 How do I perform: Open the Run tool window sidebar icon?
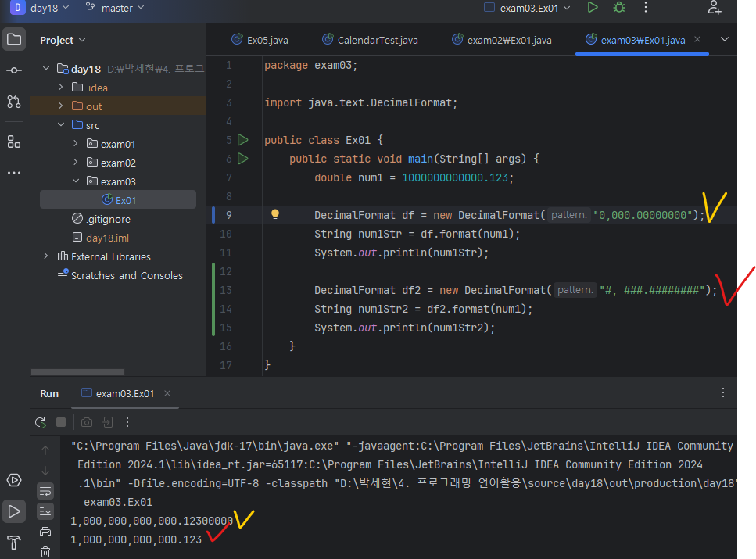point(14,511)
